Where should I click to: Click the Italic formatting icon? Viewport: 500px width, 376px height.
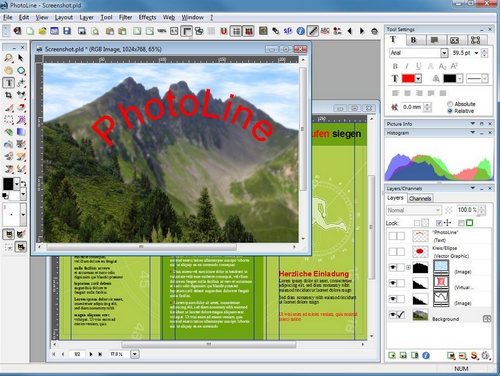tap(407, 66)
